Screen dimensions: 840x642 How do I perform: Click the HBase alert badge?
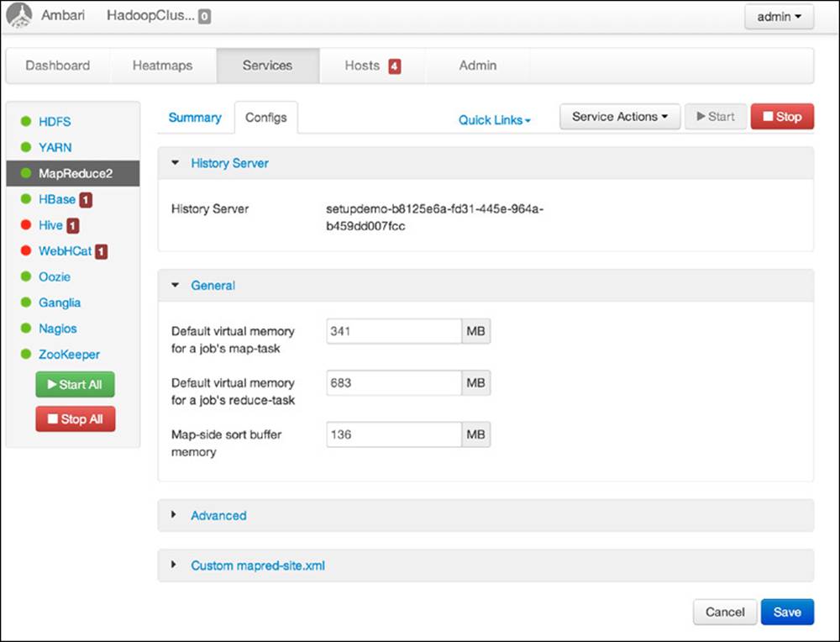pos(86,200)
